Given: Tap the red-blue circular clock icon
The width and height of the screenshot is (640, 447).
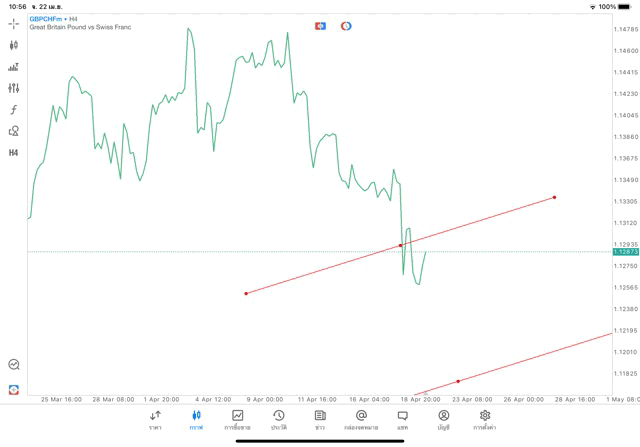Looking at the screenshot, I should tap(346, 25).
